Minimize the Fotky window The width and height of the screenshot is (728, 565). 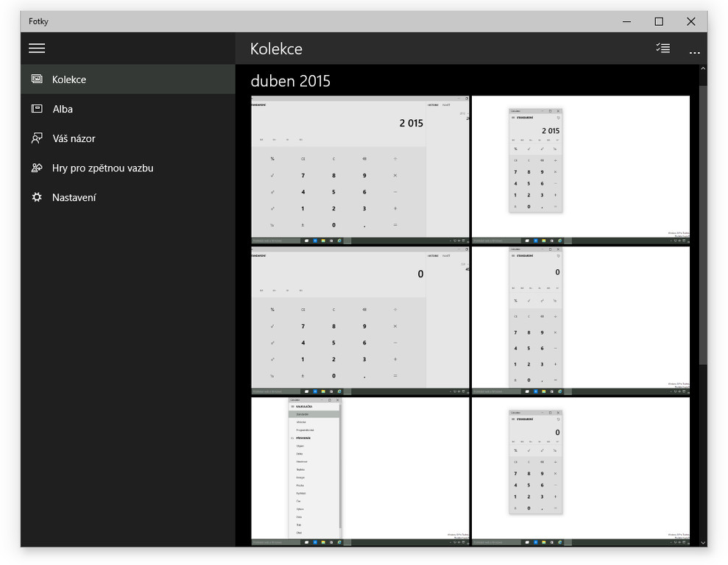coord(626,21)
